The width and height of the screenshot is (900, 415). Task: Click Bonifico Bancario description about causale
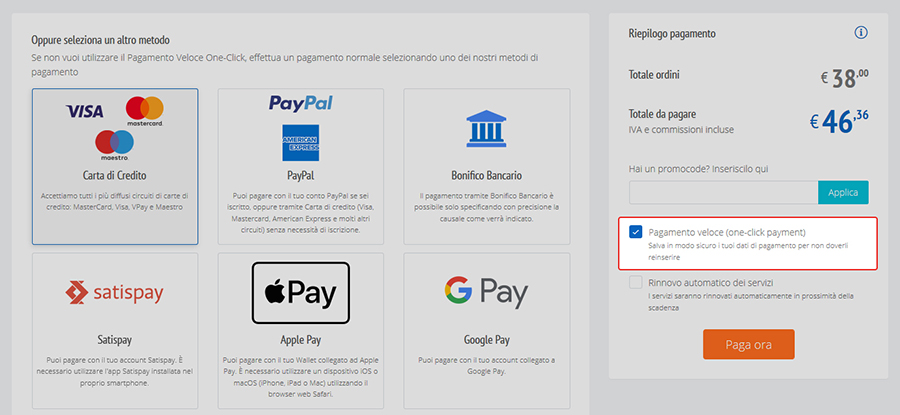click(x=487, y=207)
